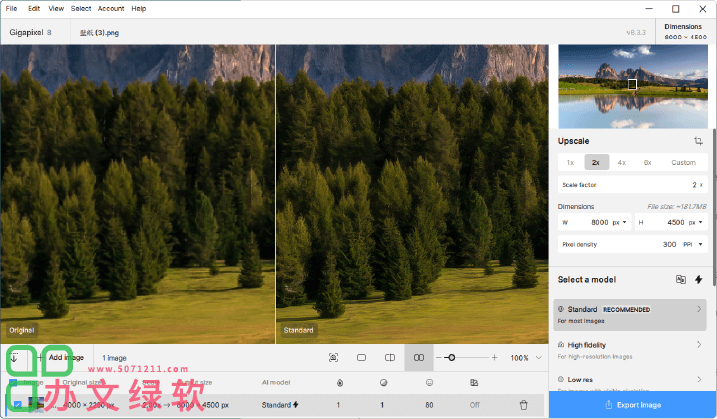Click the Standard label on preview
The width and height of the screenshot is (717, 419).
(x=299, y=330)
